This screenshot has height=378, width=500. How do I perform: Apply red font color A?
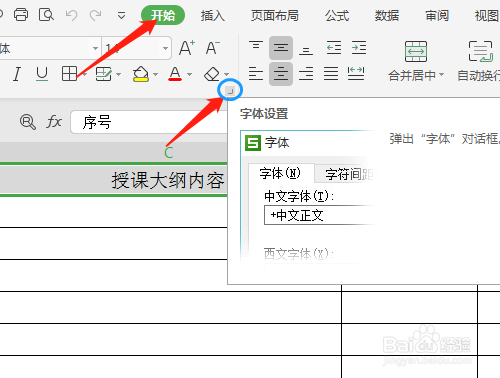click(175, 74)
